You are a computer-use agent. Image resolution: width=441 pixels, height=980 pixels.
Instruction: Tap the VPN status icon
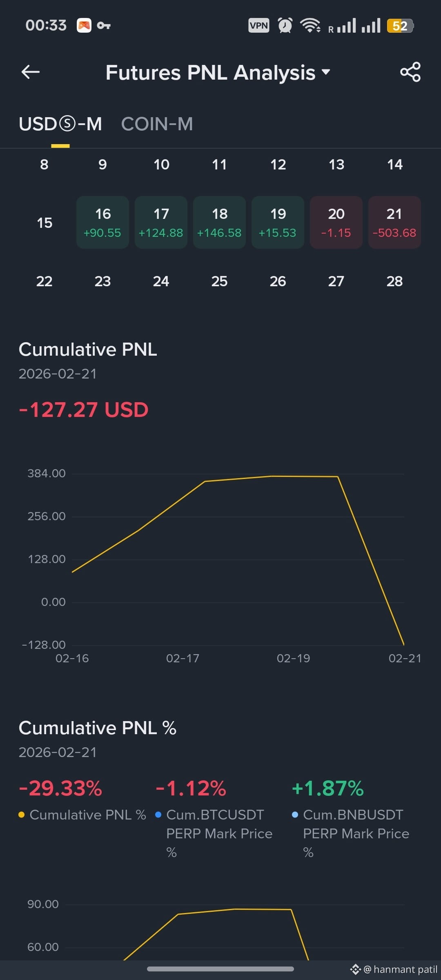tap(259, 26)
